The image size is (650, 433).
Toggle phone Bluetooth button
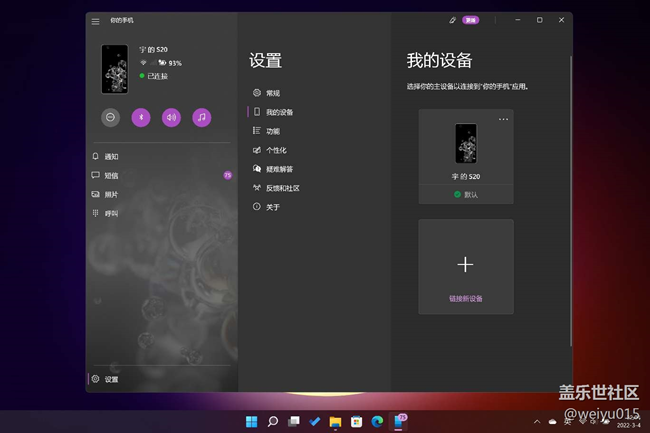[141, 117]
